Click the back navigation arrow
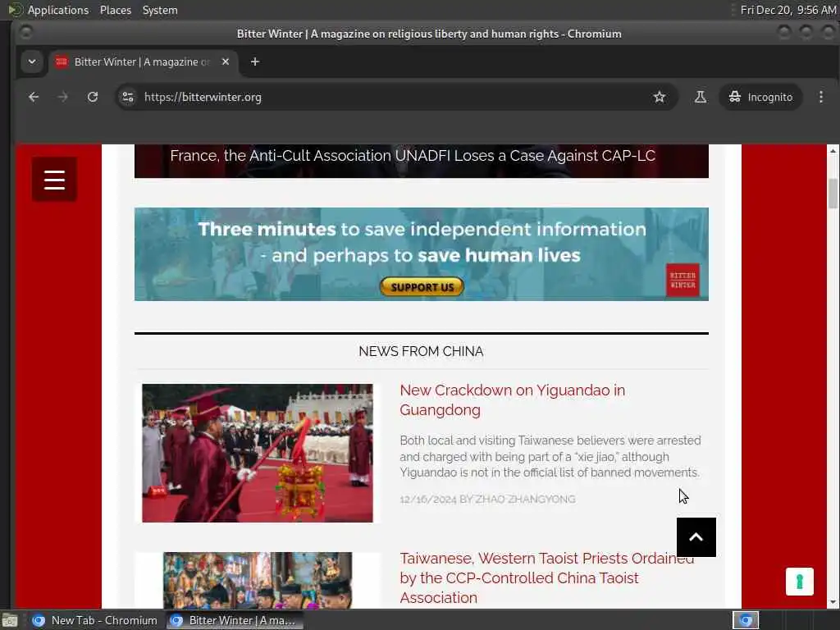This screenshot has height=630, width=840. [x=34, y=97]
